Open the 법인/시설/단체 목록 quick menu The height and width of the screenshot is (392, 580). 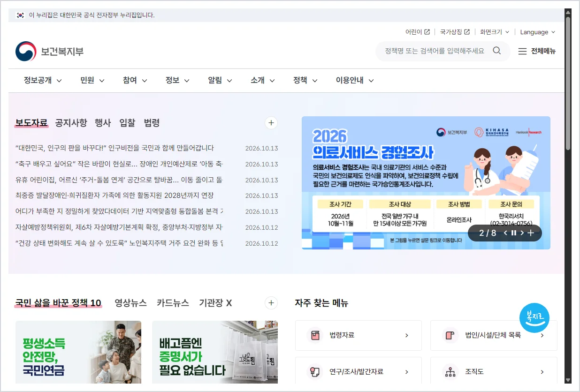[x=494, y=335]
